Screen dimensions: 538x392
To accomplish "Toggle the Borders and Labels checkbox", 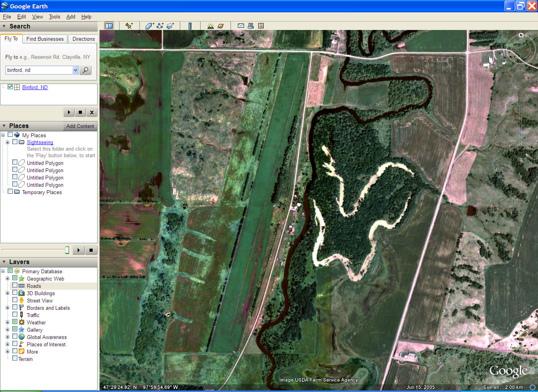I will 15,307.
